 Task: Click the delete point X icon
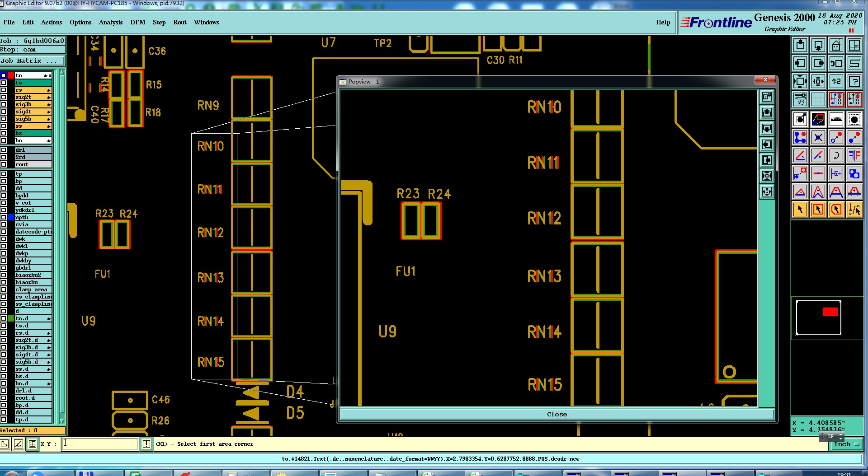point(818,137)
